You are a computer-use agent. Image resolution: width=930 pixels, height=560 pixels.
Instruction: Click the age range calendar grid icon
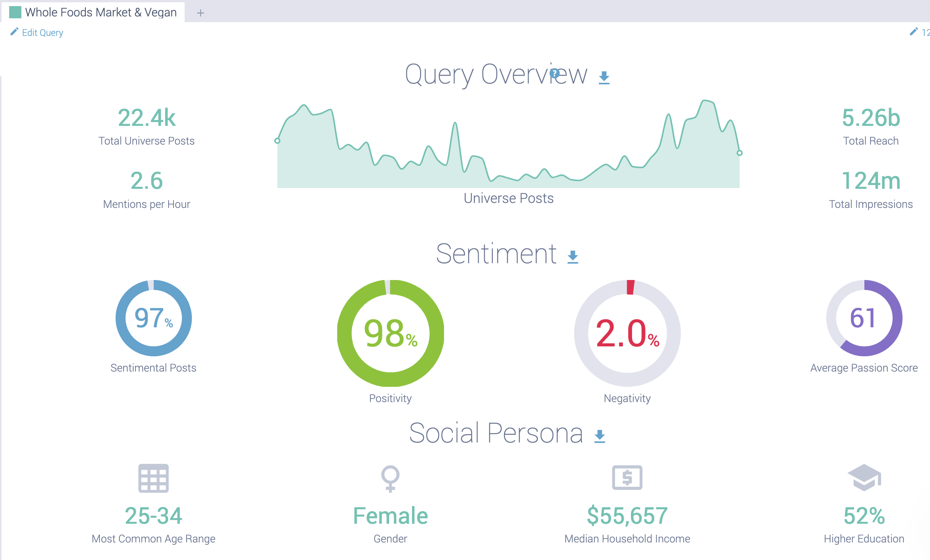point(153,478)
